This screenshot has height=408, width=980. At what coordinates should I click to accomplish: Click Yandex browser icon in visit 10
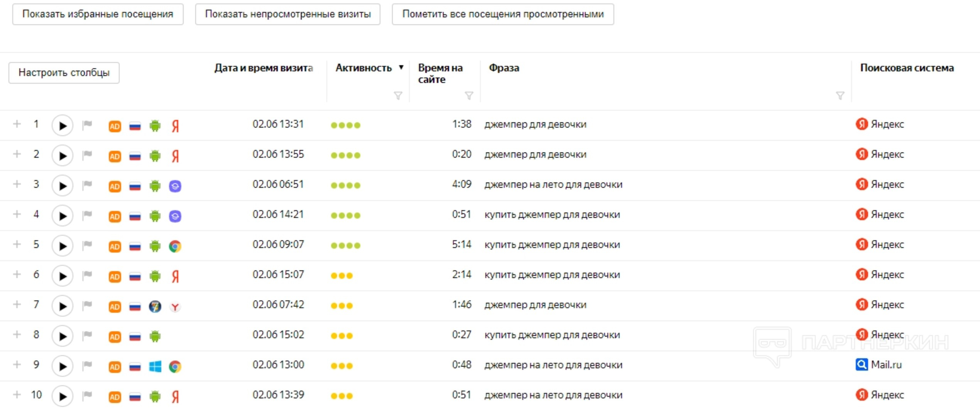pyautogui.click(x=175, y=396)
